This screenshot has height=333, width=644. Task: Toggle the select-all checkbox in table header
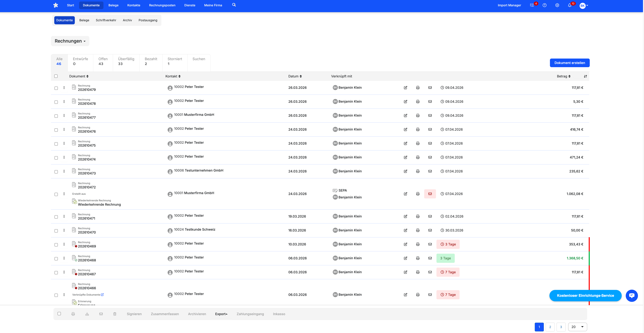[x=56, y=76]
